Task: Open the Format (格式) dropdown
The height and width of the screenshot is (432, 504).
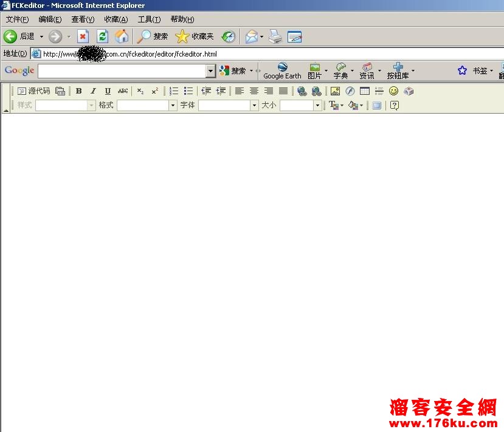Action: pos(173,105)
